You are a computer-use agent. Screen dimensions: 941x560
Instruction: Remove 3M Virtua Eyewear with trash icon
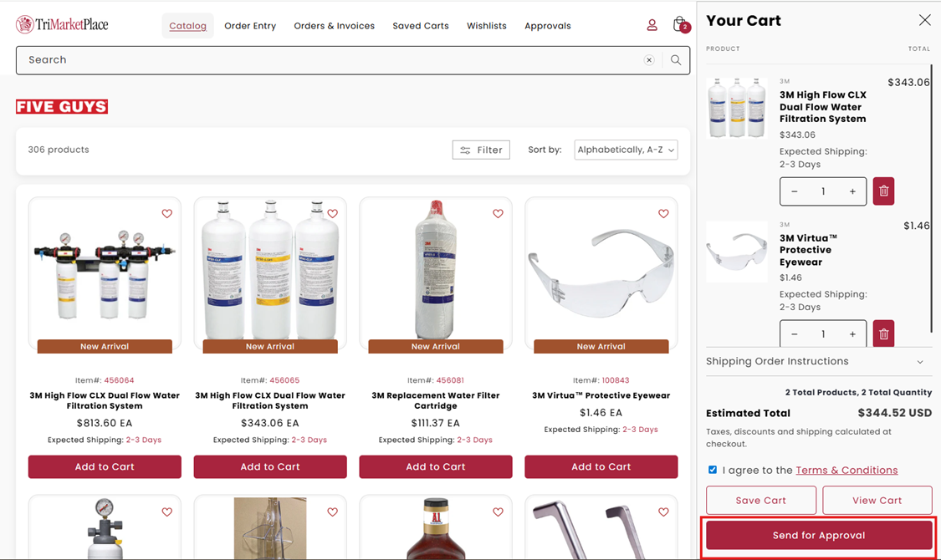click(883, 334)
